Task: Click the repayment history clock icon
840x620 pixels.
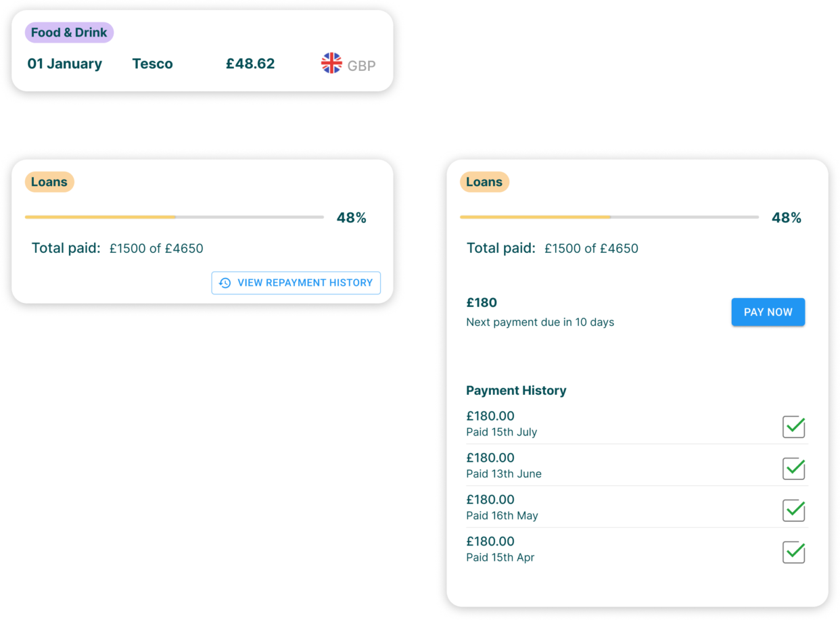Action: click(225, 283)
